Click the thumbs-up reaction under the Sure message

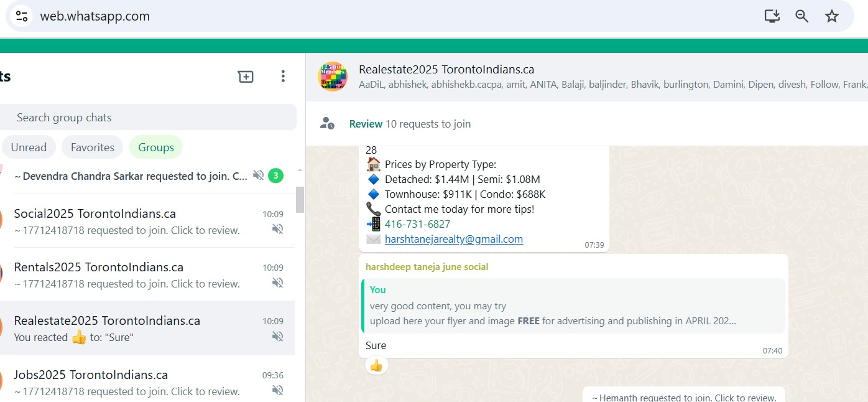[376, 366]
